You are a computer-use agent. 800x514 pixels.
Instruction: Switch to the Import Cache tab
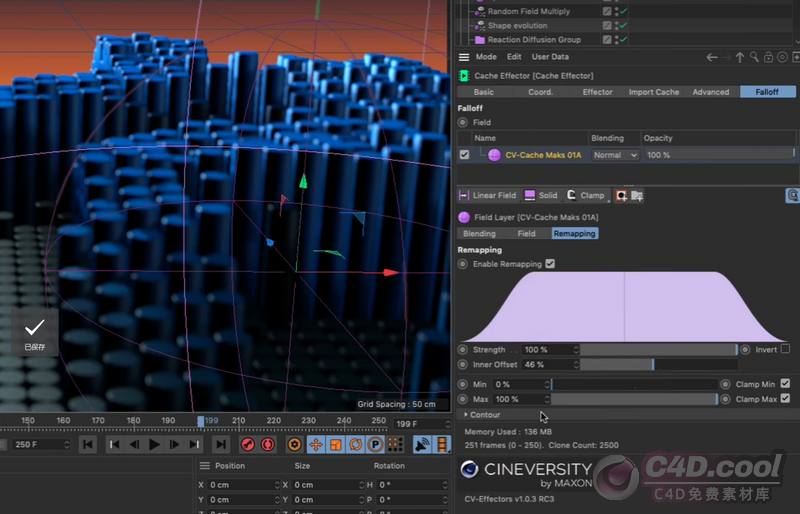click(x=654, y=92)
